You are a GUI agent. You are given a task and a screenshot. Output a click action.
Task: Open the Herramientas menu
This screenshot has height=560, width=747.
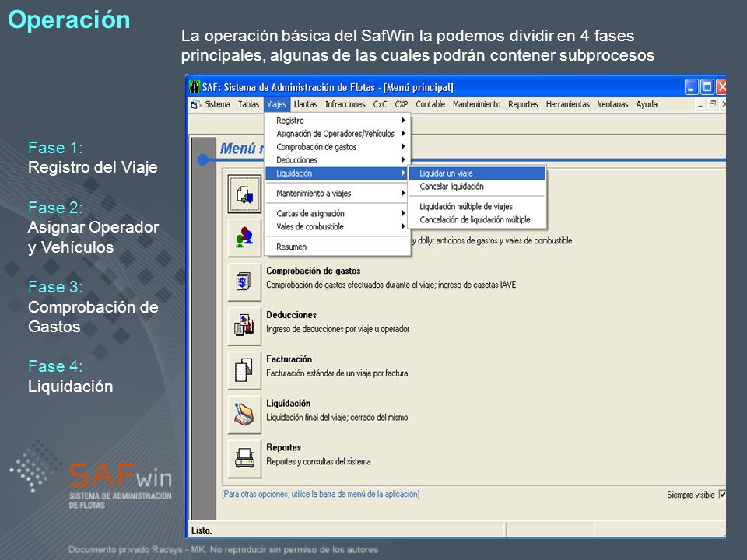pos(568,104)
